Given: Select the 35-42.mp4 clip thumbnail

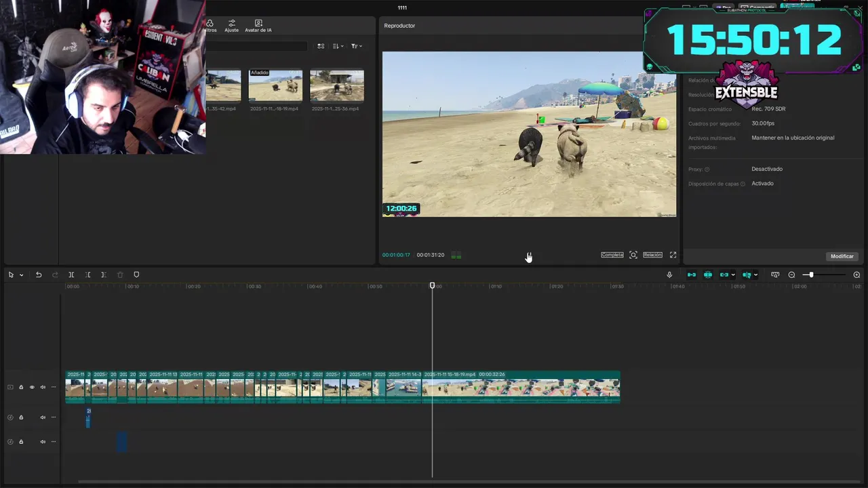Looking at the screenshot, I should (223, 85).
